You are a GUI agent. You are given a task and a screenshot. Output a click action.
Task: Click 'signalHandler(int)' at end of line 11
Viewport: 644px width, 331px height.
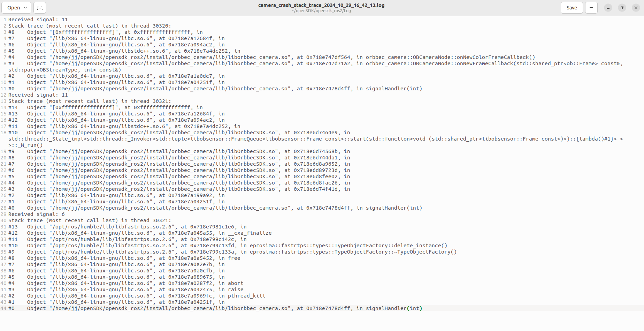(394, 89)
